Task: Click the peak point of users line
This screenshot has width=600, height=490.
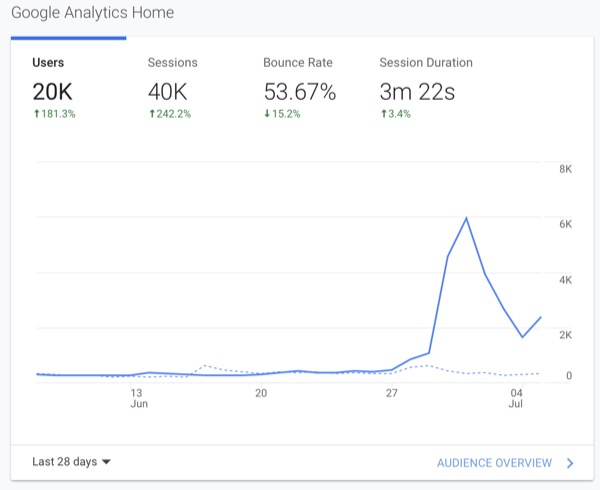Action: [x=466, y=218]
